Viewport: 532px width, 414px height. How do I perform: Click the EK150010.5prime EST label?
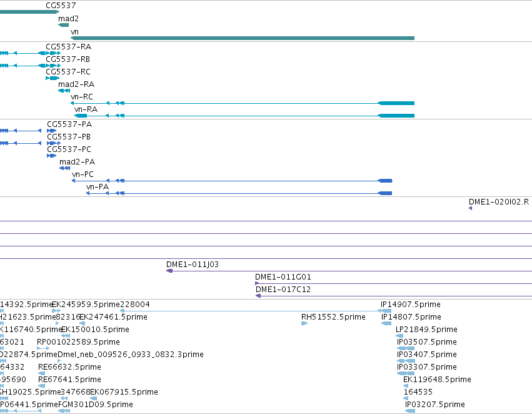[x=95, y=330]
